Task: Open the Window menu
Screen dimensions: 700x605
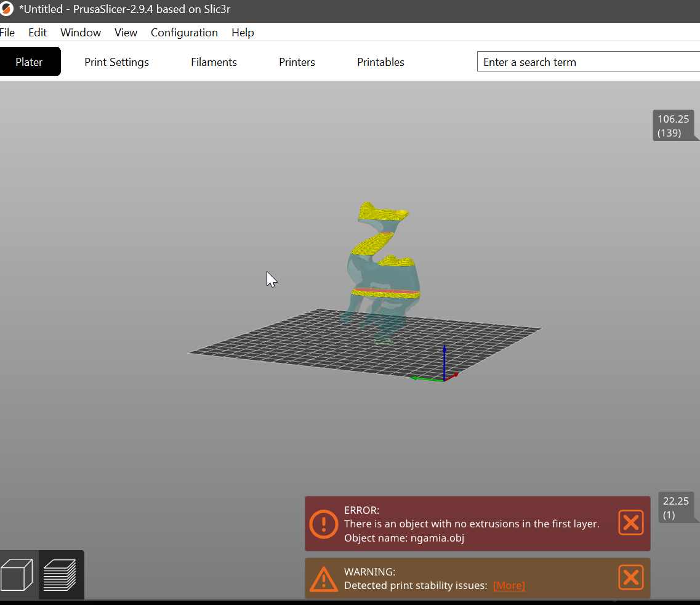Action: pos(81,33)
